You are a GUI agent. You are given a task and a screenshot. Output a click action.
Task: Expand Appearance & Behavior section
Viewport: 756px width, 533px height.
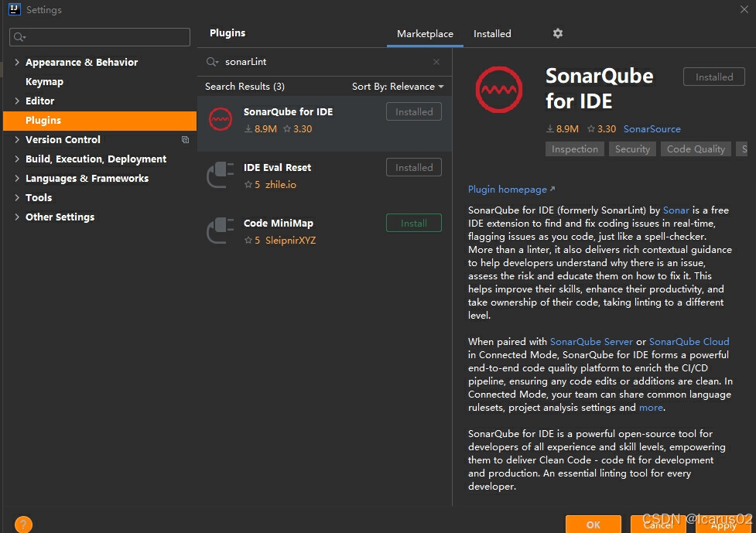coord(17,62)
